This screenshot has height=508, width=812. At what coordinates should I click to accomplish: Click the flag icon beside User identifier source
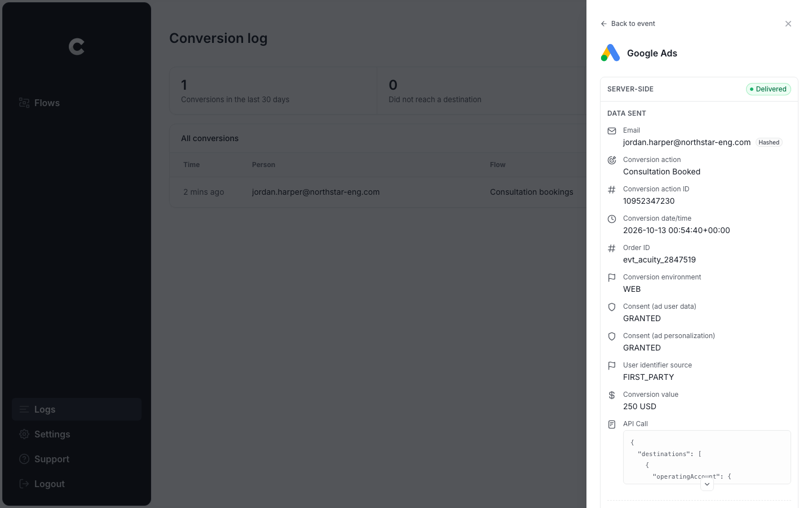[x=612, y=366]
